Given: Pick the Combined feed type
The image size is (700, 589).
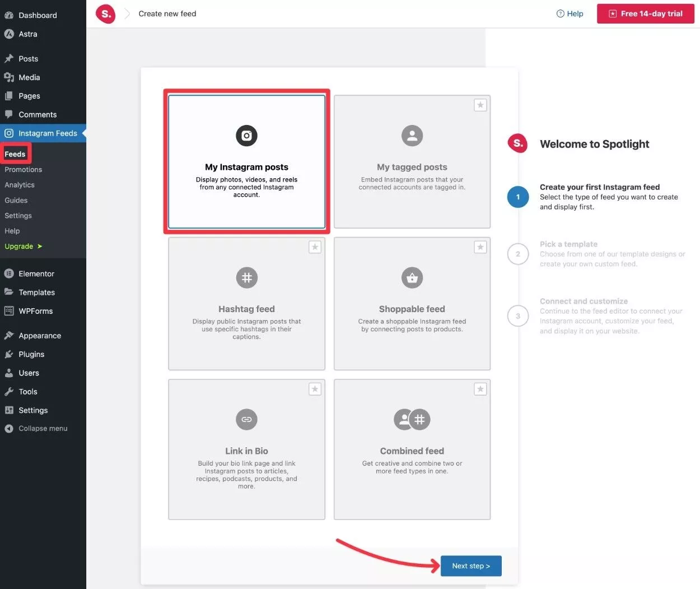Looking at the screenshot, I should 412,449.
